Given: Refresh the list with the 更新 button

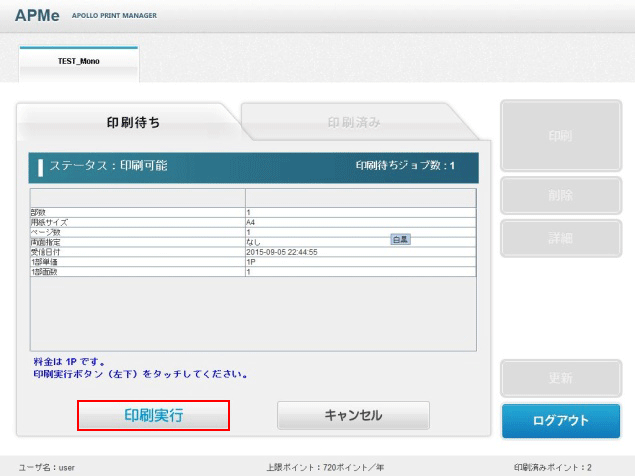Looking at the screenshot, I should click(x=560, y=378).
